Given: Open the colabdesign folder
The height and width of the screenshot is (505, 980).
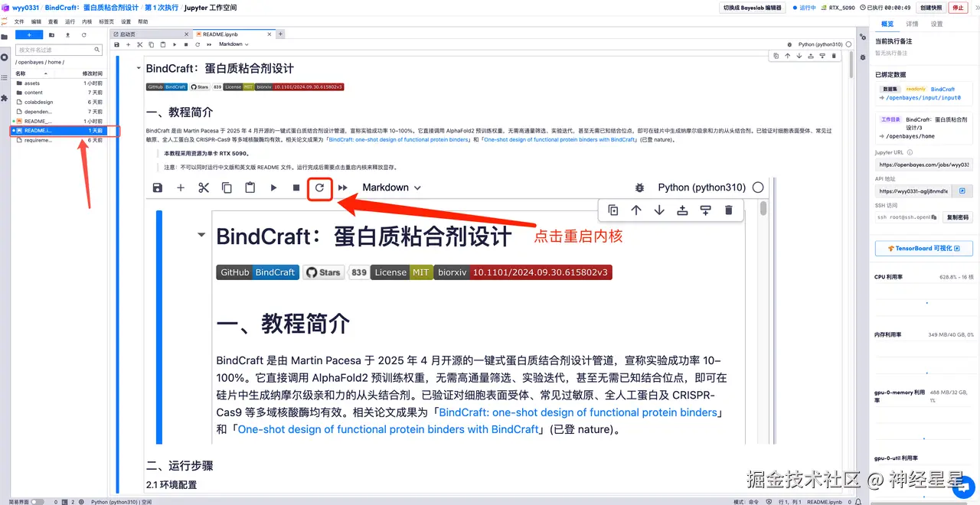Looking at the screenshot, I should pos(58,102).
